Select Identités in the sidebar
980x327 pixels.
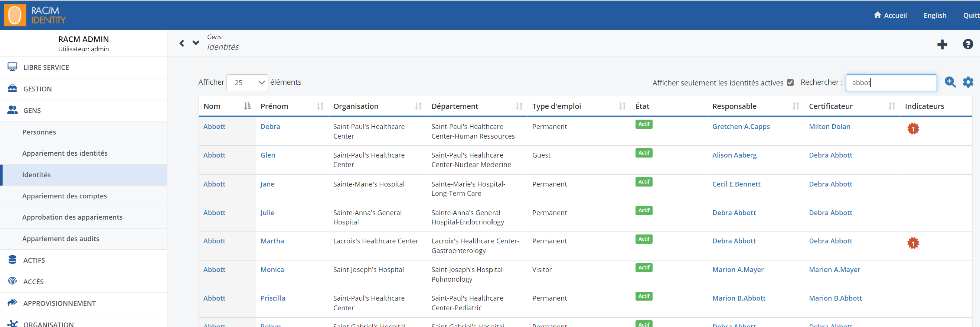(83, 175)
